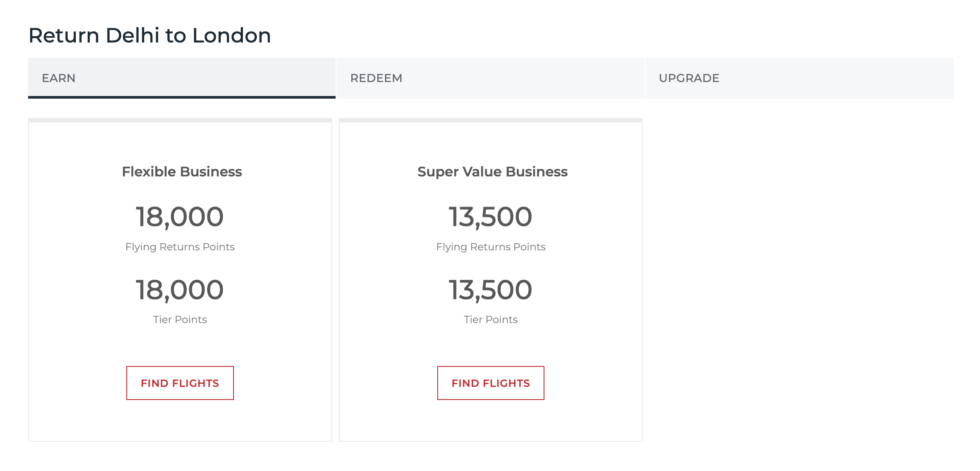This screenshot has width=980, height=471.
Task: Click the Flying Returns Points label on Flexible Business
Action: (x=180, y=247)
